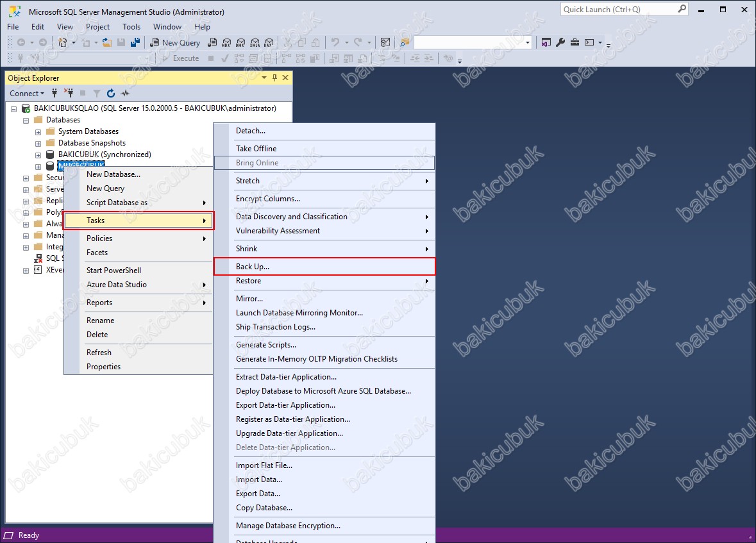Open the Policies submenu
Screen dimensions: 756x543
139,238
